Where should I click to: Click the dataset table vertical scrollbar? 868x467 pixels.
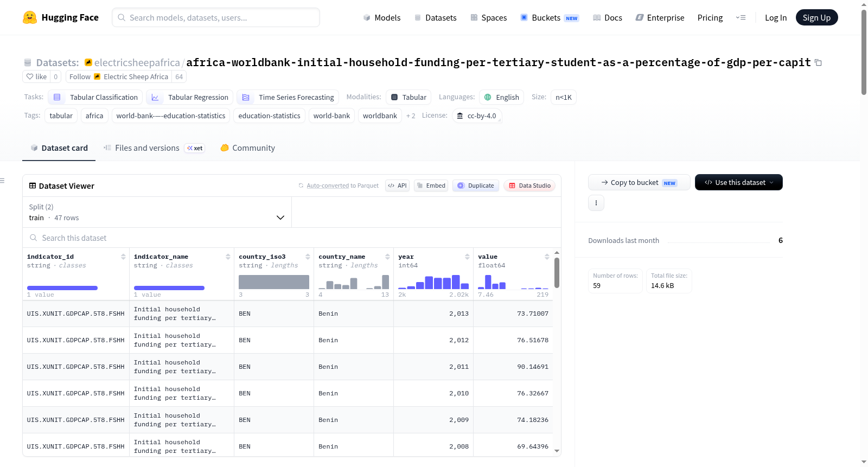pyautogui.click(x=557, y=273)
